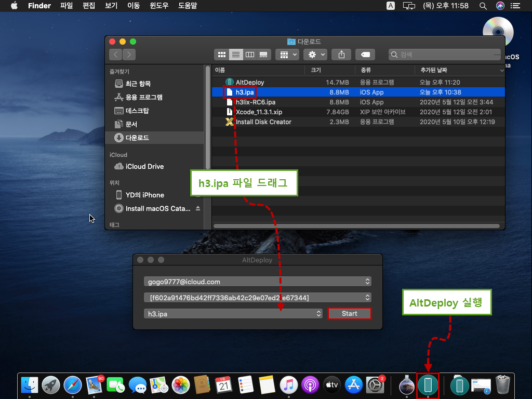Go back in Finder navigation
This screenshot has width=532, height=399.
click(116, 55)
